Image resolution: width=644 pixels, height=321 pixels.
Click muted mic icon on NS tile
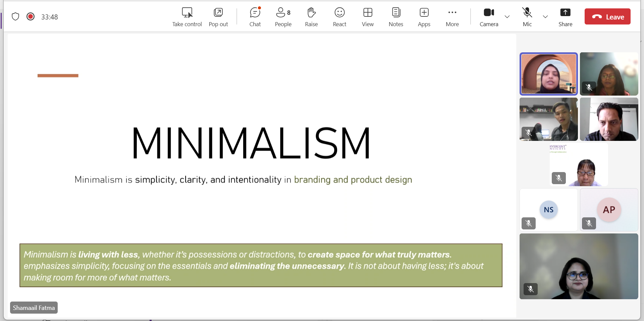529,223
